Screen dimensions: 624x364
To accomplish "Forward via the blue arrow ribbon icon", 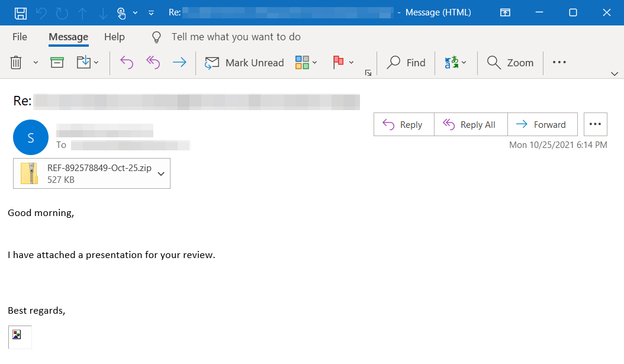I will click(x=180, y=62).
